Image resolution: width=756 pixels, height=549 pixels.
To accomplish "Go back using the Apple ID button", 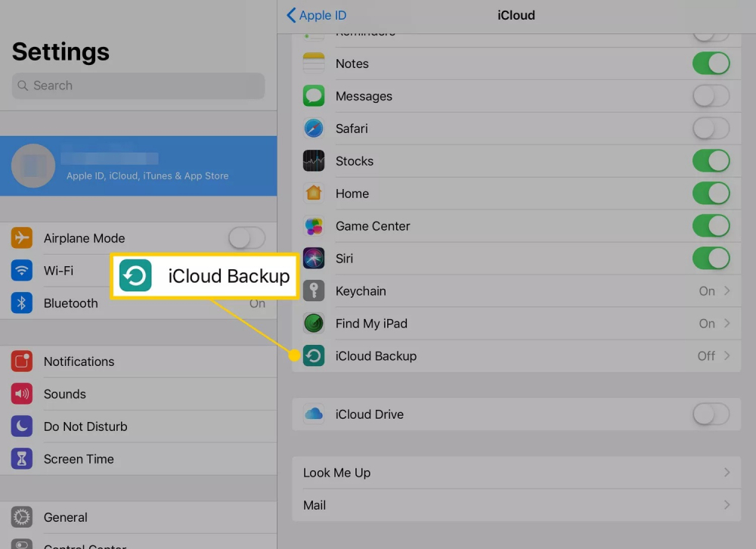I will point(316,15).
